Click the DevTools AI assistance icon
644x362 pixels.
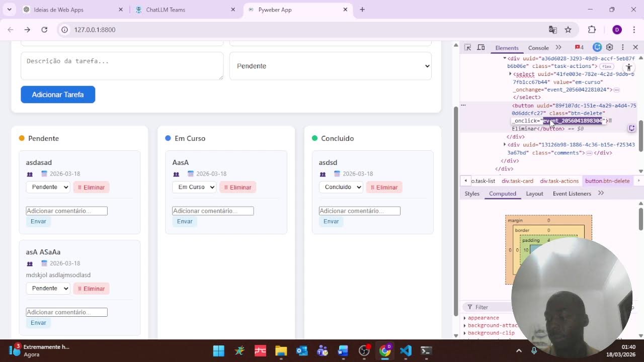point(597,47)
